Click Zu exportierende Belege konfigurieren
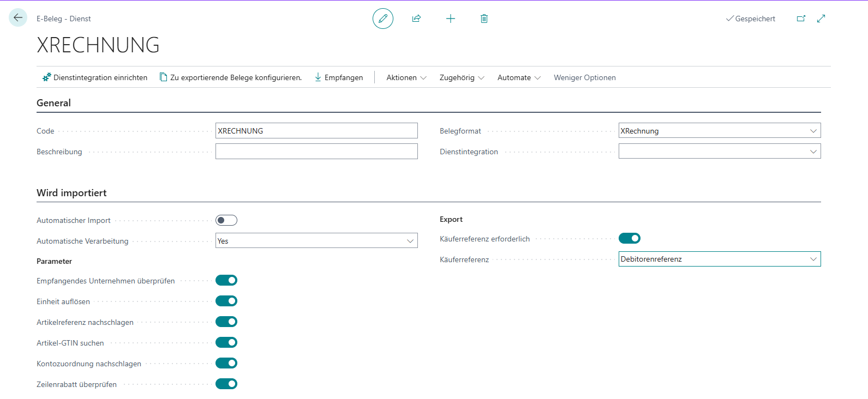The height and width of the screenshot is (399, 868). pyautogui.click(x=231, y=77)
